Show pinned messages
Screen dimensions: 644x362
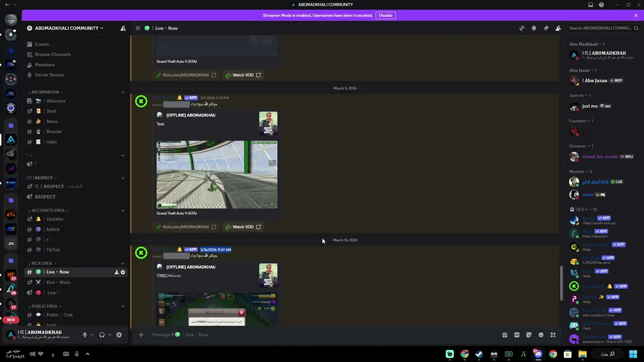[546, 28]
